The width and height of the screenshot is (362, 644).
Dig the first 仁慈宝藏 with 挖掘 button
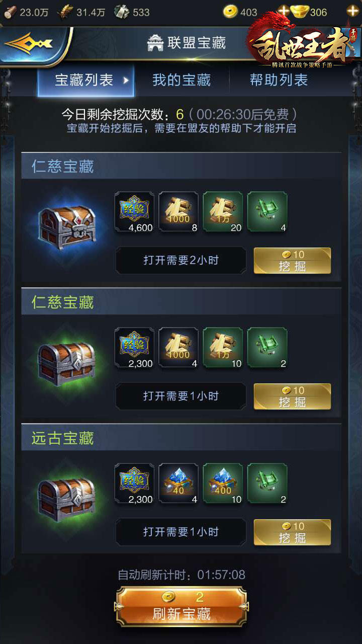292,261
